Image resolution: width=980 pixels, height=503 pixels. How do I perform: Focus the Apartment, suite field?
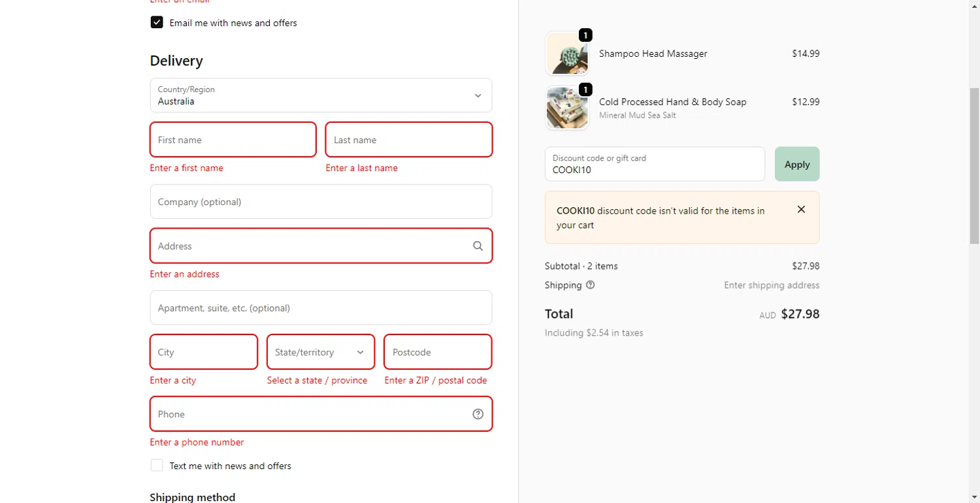click(321, 308)
